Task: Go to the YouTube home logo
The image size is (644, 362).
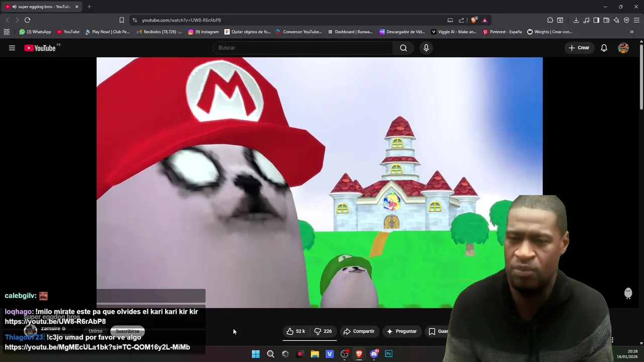Action: (40, 48)
